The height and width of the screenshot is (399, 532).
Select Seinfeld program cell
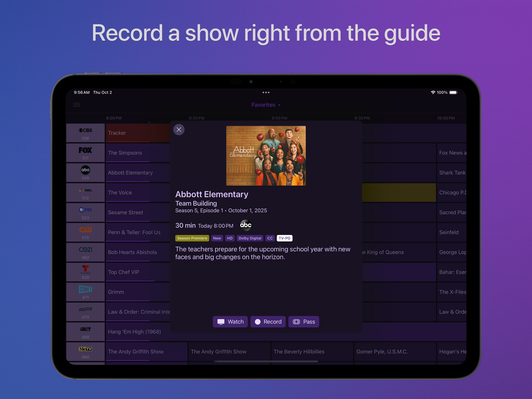tap(452, 232)
